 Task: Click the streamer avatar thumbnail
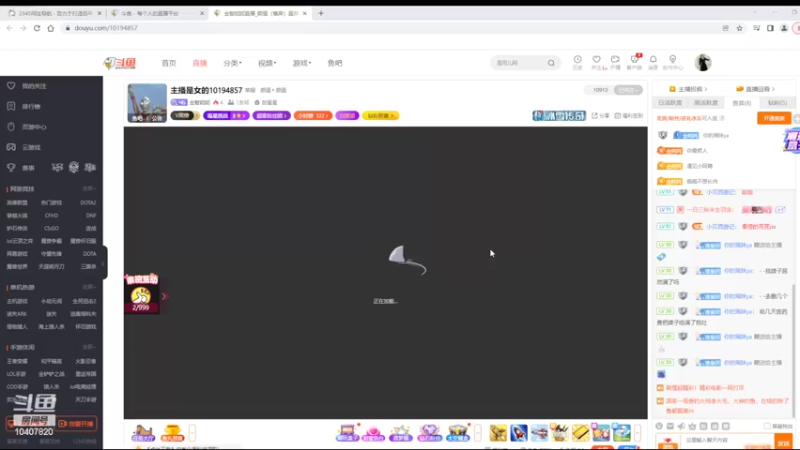147,103
